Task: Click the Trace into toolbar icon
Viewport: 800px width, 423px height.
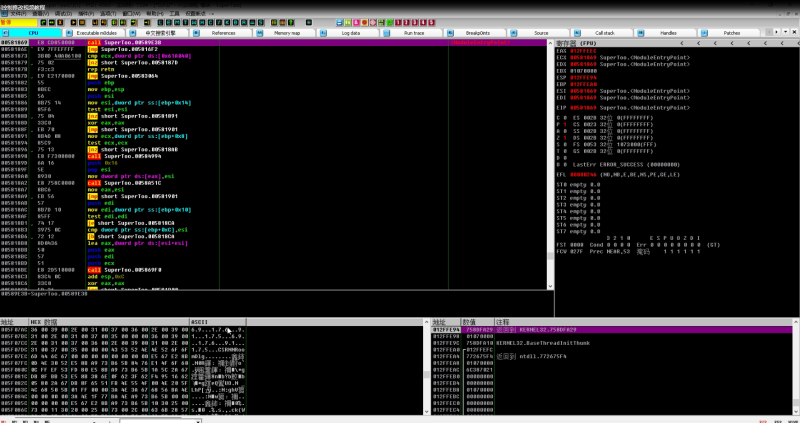Action: click(114, 22)
